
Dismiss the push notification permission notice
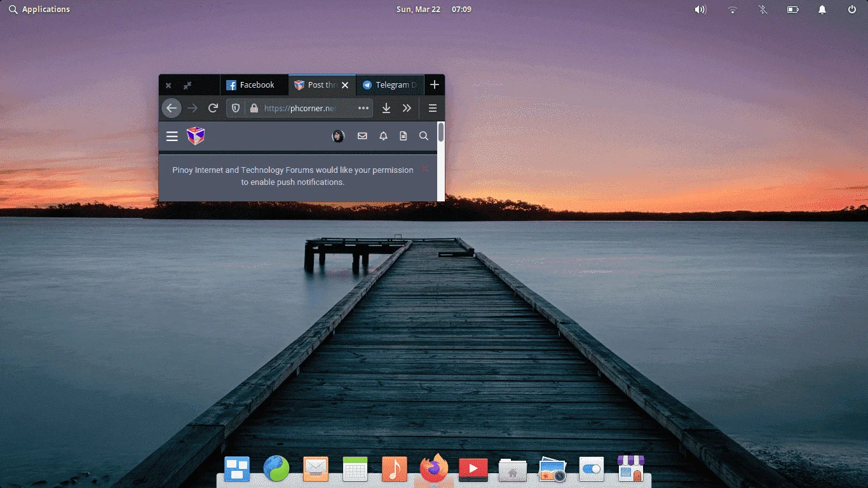point(425,168)
